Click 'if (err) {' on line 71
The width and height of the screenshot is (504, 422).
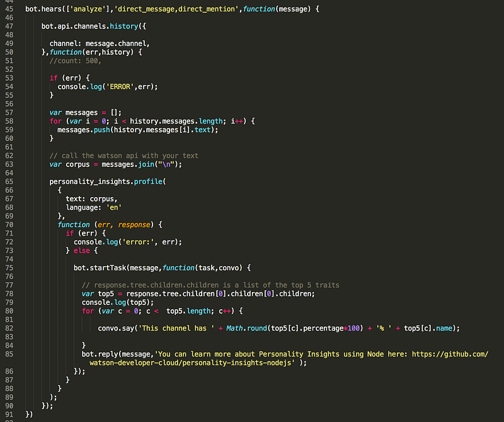(x=86, y=233)
